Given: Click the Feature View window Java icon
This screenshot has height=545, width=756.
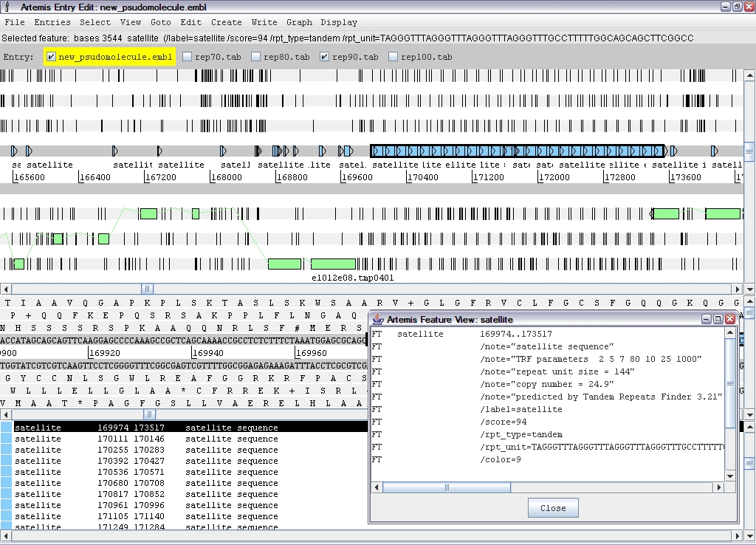Looking at the screenshot, I should point(378,319).
